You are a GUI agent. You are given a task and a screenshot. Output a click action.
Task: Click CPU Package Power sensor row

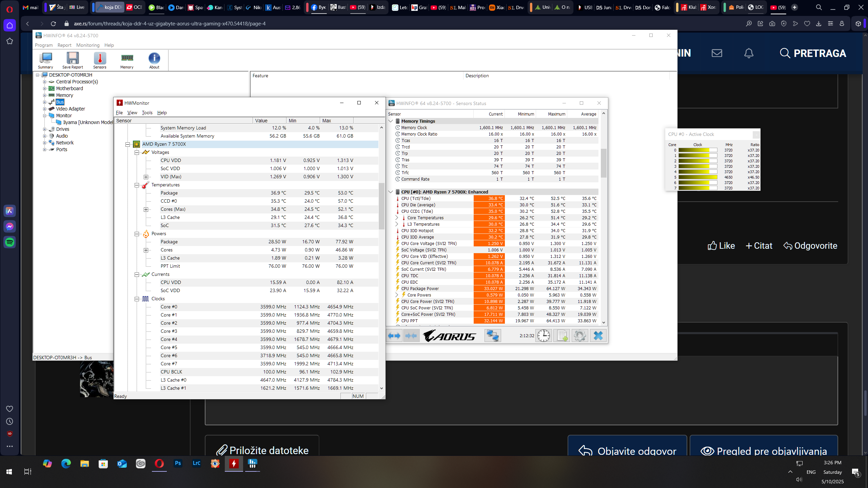pos(493,289)
